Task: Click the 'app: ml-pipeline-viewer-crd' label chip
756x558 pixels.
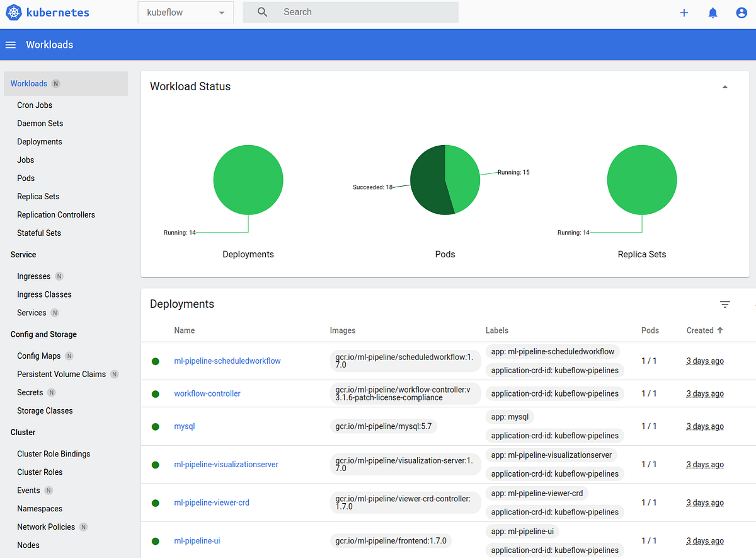Action: [537, 493]
